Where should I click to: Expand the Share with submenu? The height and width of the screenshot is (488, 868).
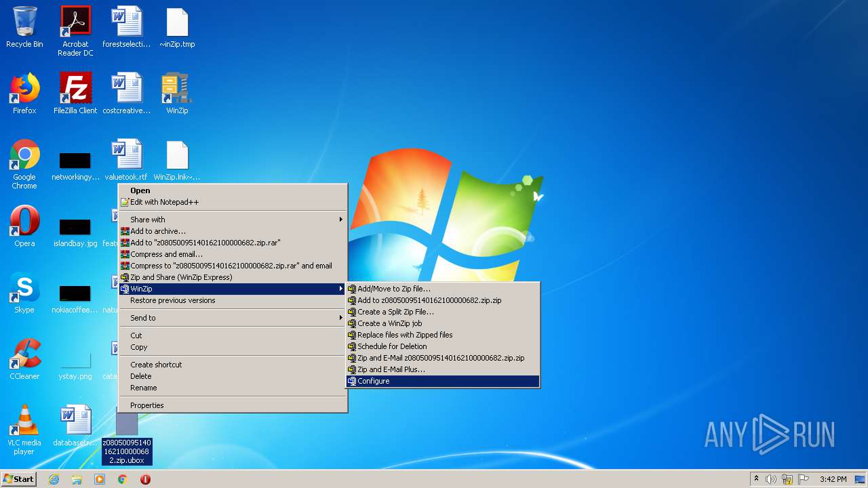click(233, 220)
